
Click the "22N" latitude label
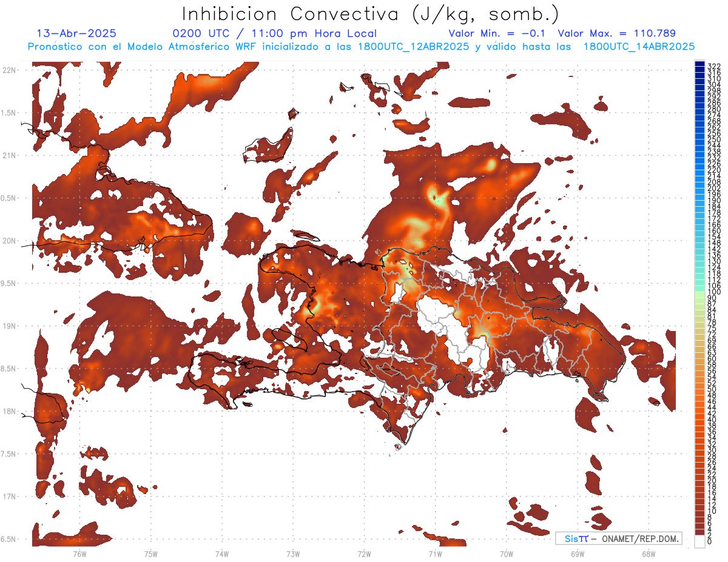point(9,70)
